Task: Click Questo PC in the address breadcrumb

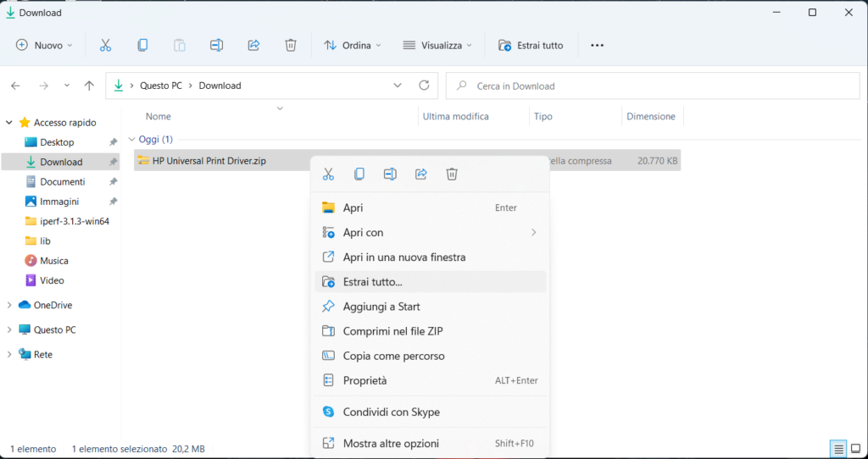Action: point(162,86)
